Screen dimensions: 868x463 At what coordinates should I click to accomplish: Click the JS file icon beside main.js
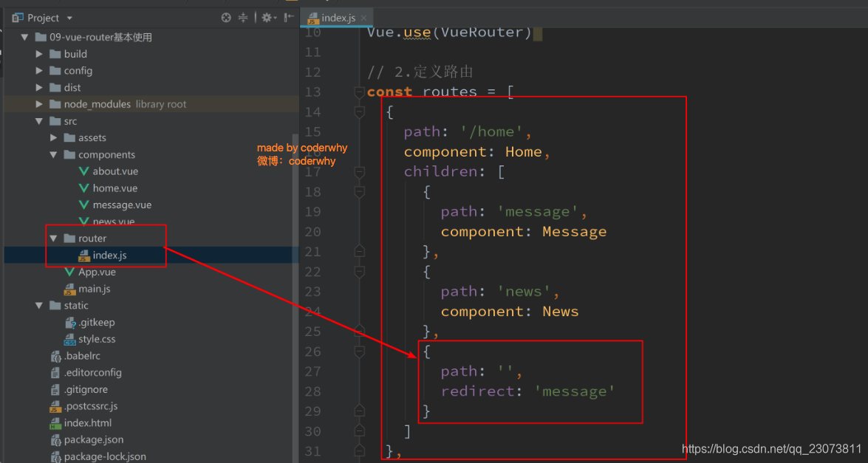click(x=69, y=289)
